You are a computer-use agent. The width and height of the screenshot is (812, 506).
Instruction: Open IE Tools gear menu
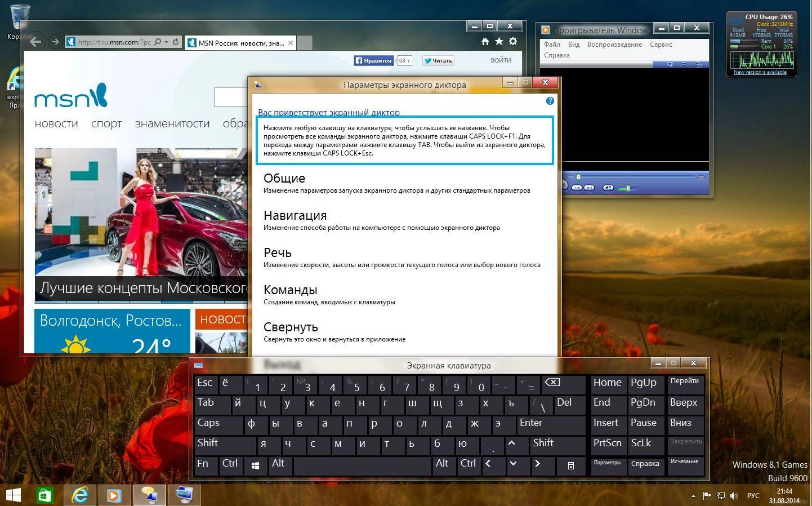point(512,41)
